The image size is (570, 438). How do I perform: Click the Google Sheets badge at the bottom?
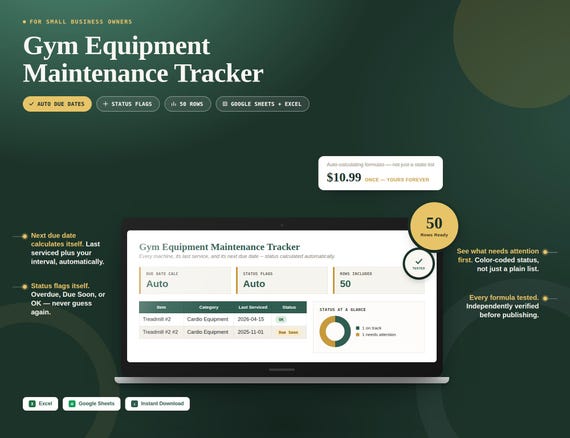pos(91,404)
